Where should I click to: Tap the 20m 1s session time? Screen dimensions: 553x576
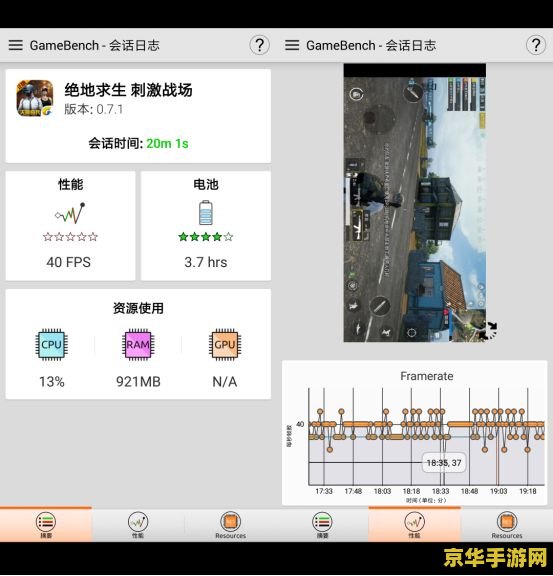[167, 143]
